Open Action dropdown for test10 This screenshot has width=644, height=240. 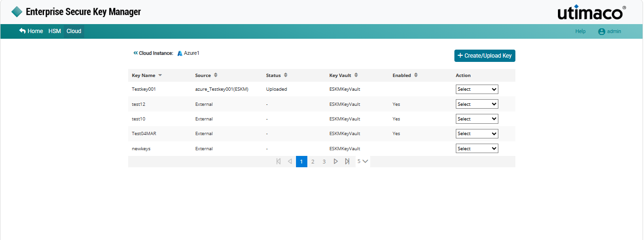click(x=477, y=119)
